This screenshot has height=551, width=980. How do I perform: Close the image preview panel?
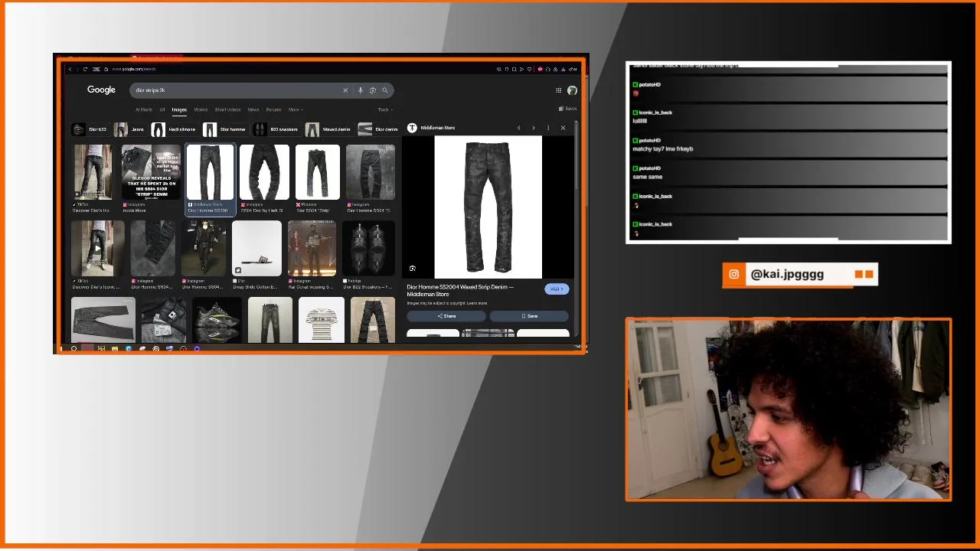point(563,128)
